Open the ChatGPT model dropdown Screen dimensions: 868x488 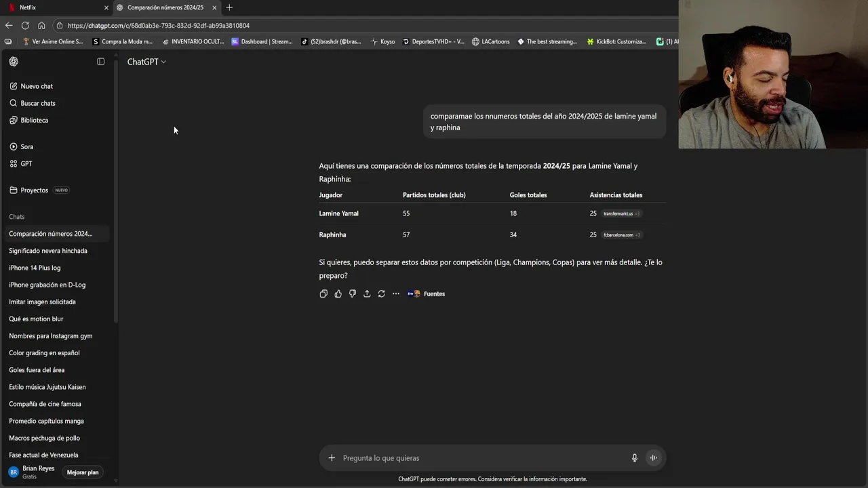click(146, 62)
